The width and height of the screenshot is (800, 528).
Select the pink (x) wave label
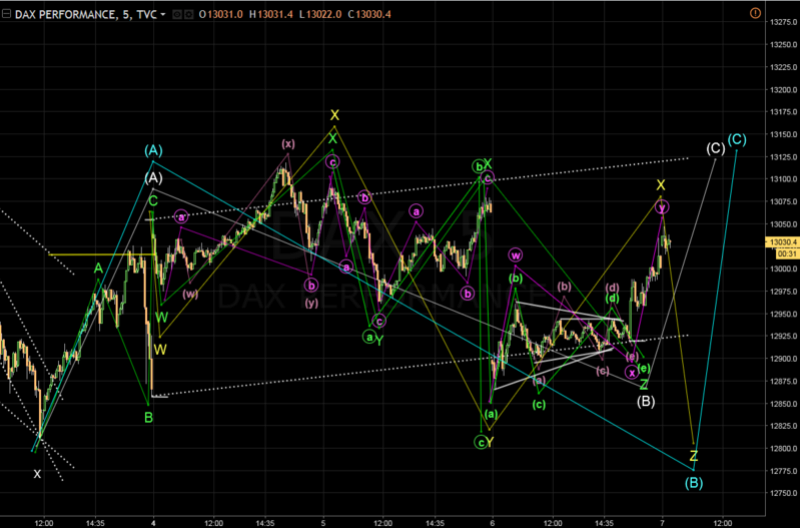(288, 144)
